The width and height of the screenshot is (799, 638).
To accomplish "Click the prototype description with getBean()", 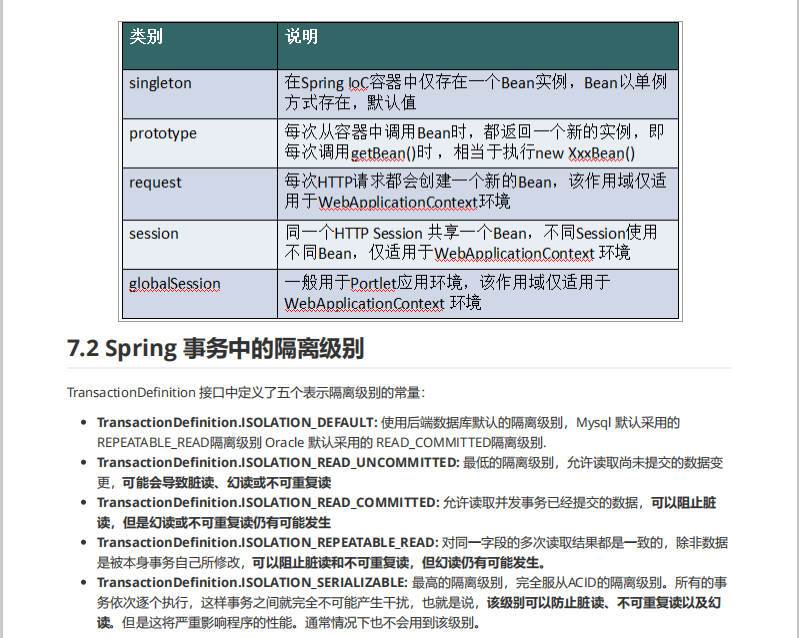I will tap(478, 144).
